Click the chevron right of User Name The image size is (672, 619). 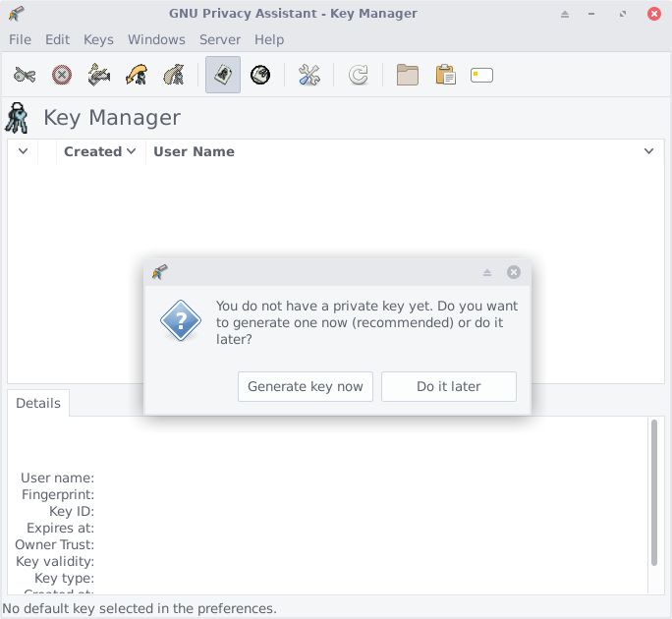pos(648,151)
